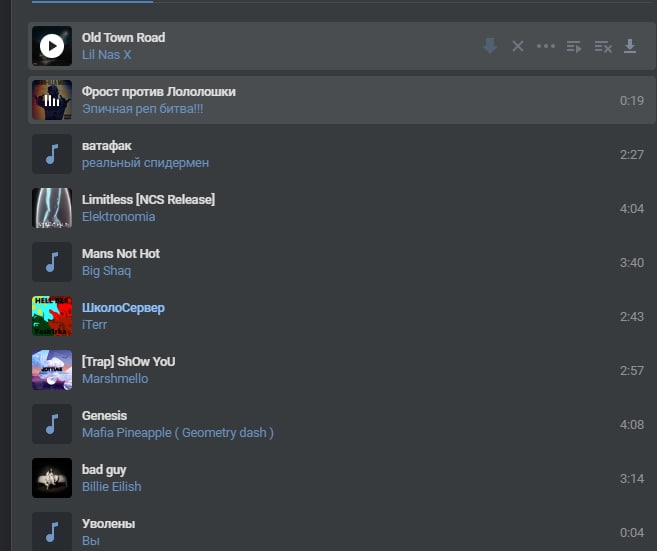657x551 pixels.
Task: Click the 2:27 duration of ватафак
Action: (632, 155)
